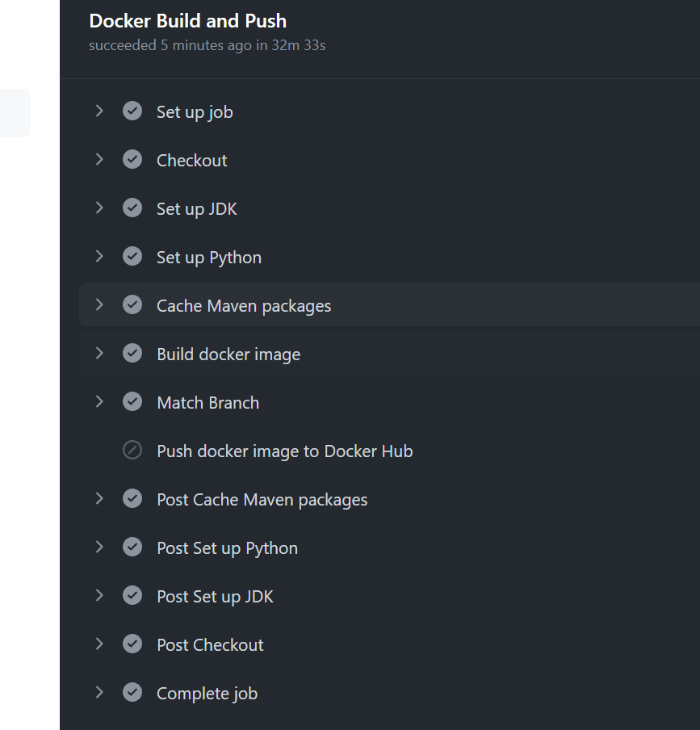Expand the Post Cache Maven packages chevron

[99, 499]
